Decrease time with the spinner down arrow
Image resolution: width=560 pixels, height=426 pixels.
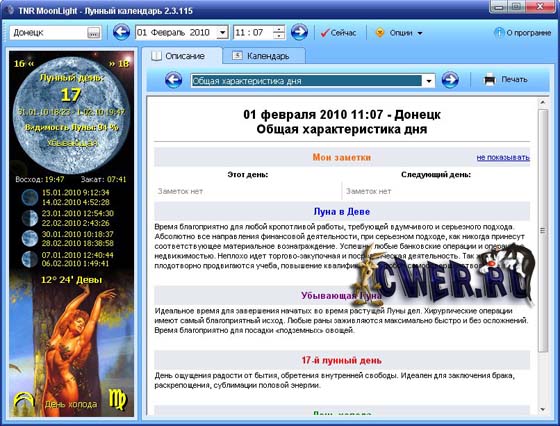coord(279,36)
